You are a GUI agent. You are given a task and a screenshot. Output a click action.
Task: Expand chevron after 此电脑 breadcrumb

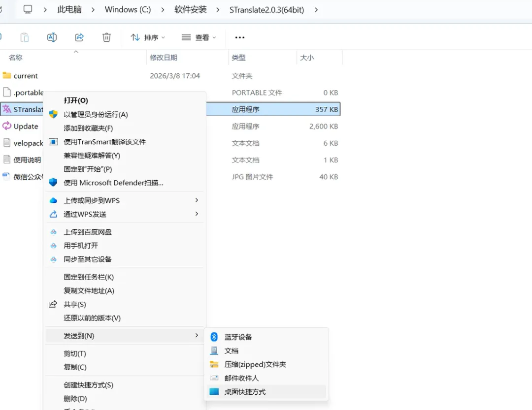[x=93, y=9]
